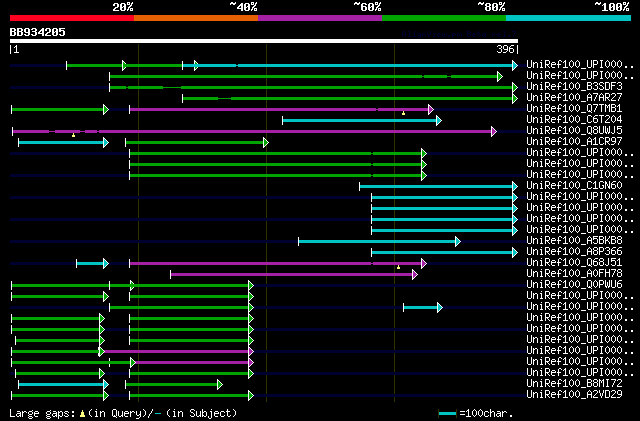
Task: Select the UniRef100_B8MI72 subject label
Action: point(574,383)
